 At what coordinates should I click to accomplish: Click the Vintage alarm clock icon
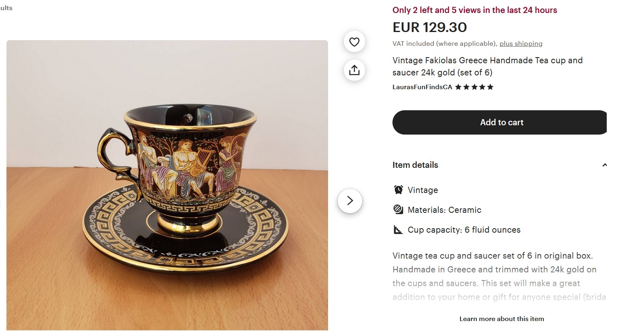coord(399,190)
